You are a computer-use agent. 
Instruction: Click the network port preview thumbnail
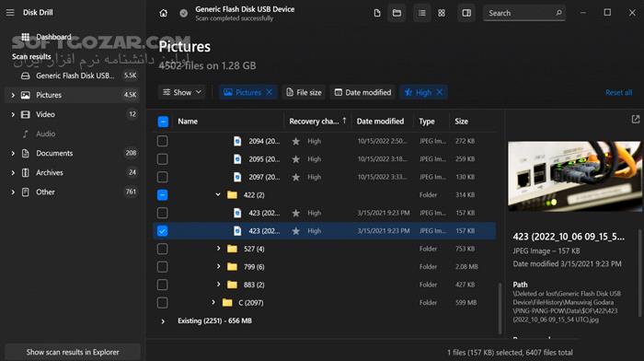click(x=574, y=177)
